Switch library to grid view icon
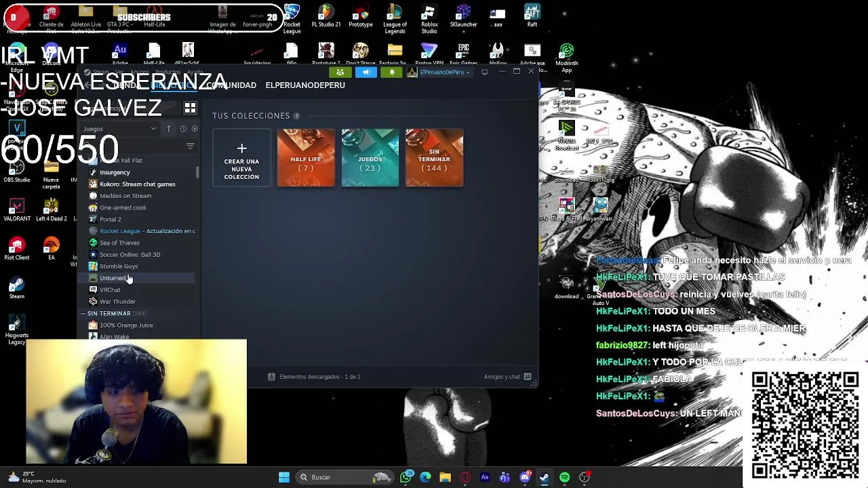The image size is (868, 488). (x=190, y=108)
